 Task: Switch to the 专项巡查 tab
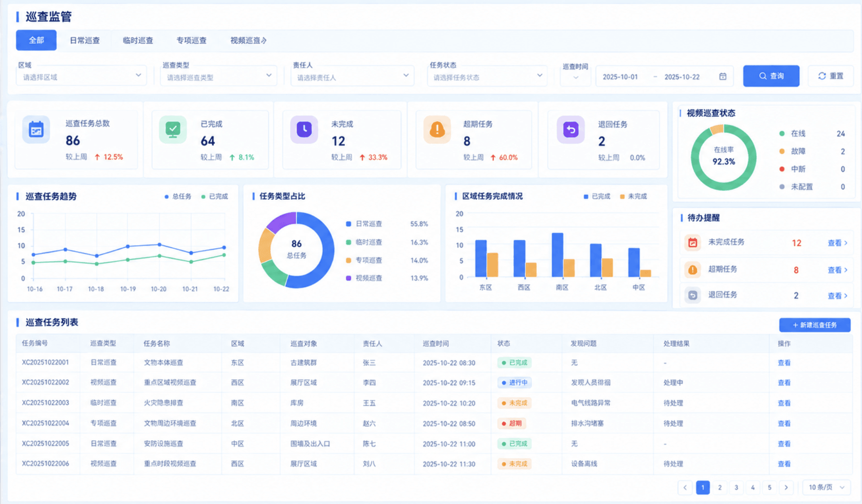point(191,40)
